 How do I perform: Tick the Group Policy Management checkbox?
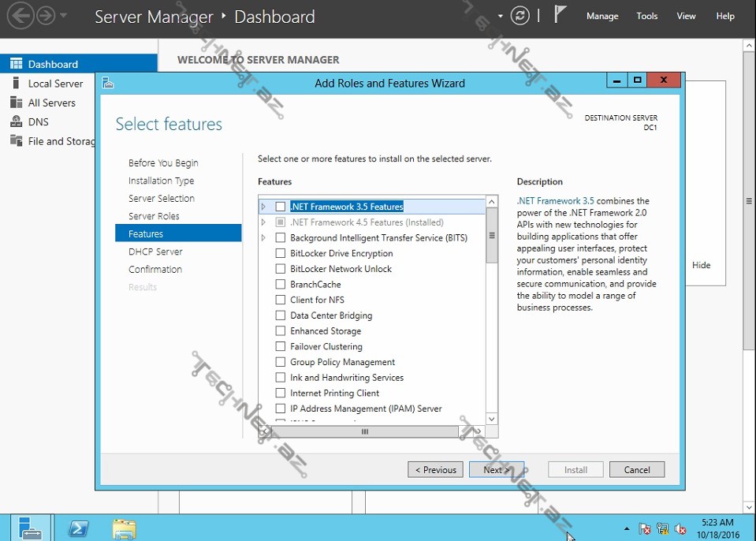tap(280, 362)
